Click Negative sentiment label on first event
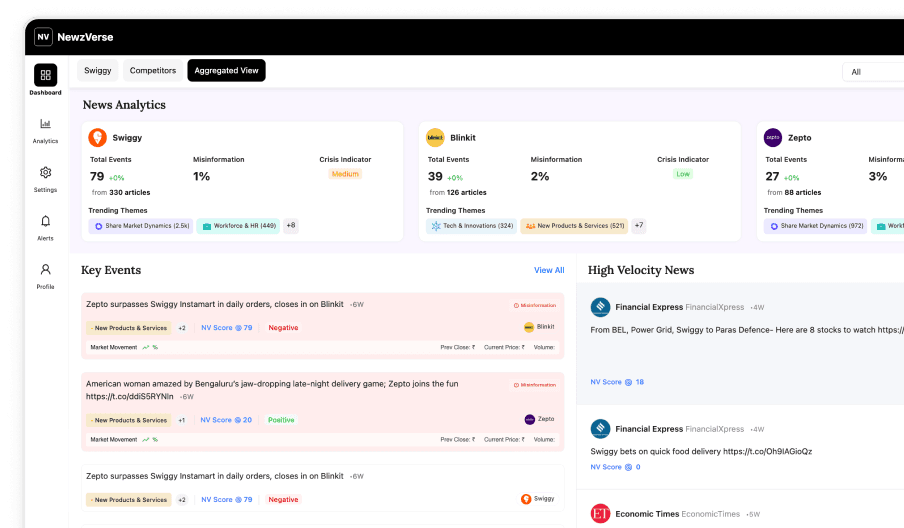Screen dimensions: 904x528 click(x=283, y=328)
